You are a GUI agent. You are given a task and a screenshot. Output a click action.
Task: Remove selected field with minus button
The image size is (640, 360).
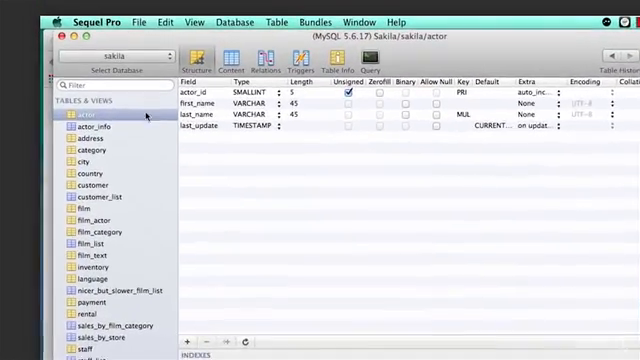207,342
